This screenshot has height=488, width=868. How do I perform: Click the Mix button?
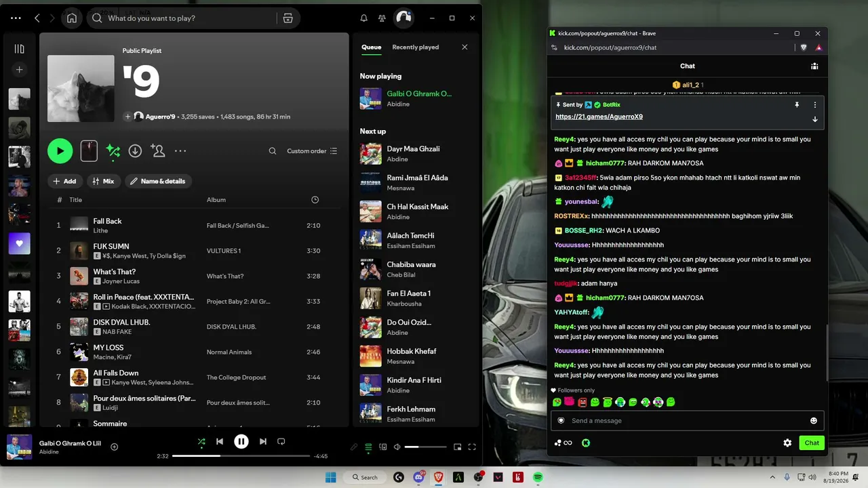103,181
